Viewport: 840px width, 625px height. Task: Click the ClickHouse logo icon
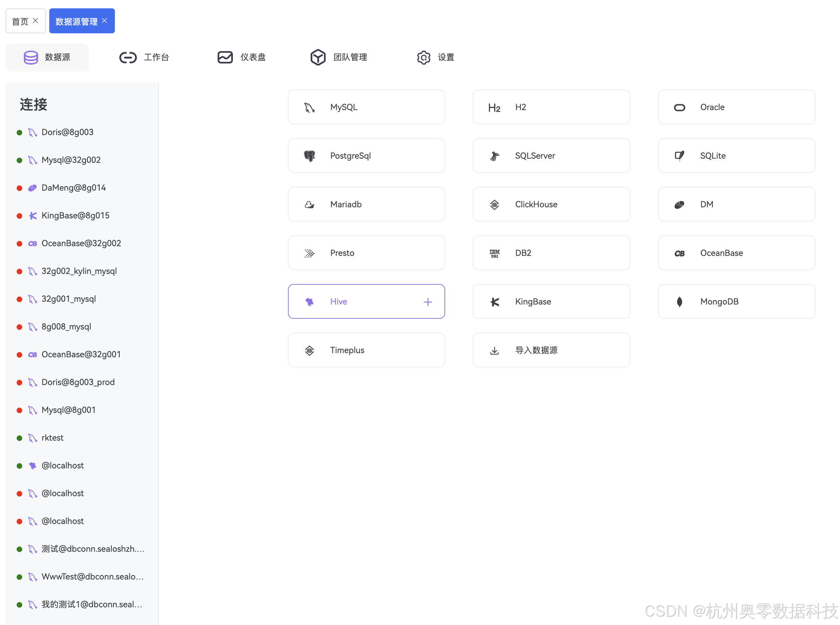[494, 205]
